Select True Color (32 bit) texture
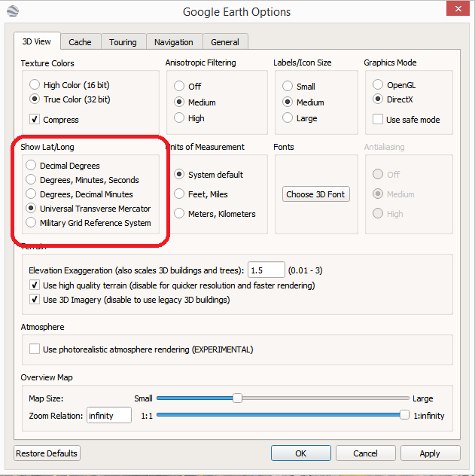Image resolution: width=475 pixels, height=476 pixels. click(x=35, y=99)
